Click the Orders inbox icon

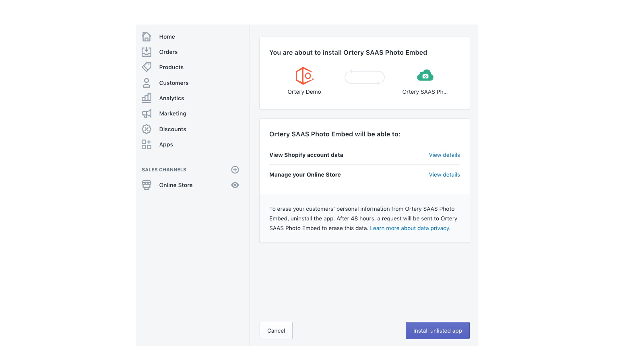coord(147,52)
